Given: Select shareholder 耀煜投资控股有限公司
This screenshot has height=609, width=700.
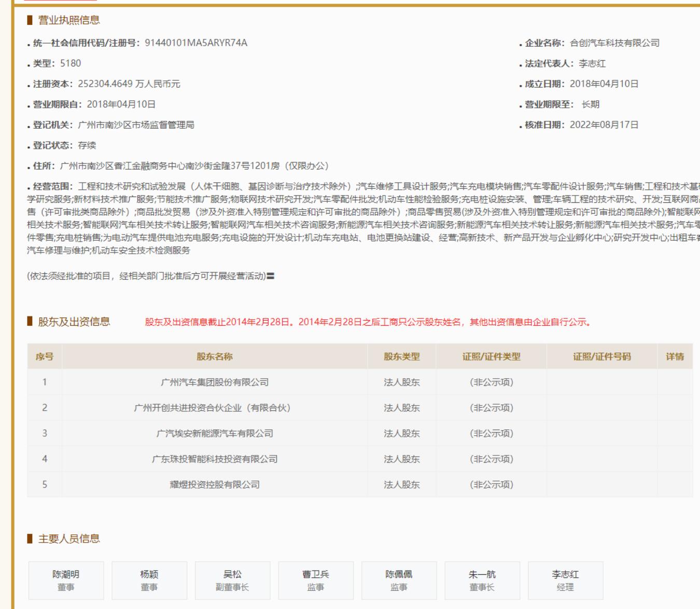Looking at the screenshot, I should pyautogui.click(x=215, y=485).
